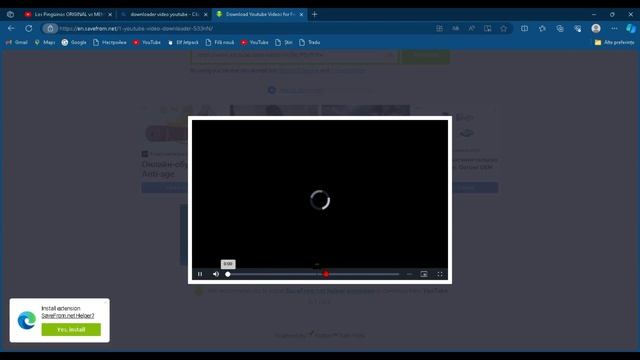Image resolution: width=640 pixels, height=360 pixels.
Task: Open apps available icon in address bar
Action: coord(439,29)
